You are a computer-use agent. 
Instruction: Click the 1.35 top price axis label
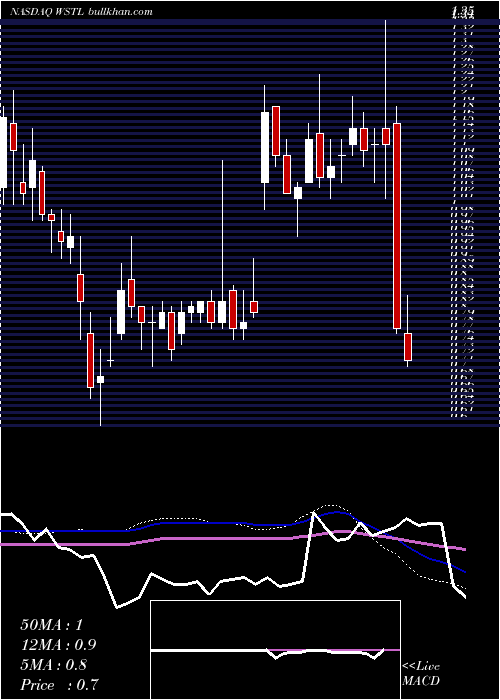[x=462, y=10]
